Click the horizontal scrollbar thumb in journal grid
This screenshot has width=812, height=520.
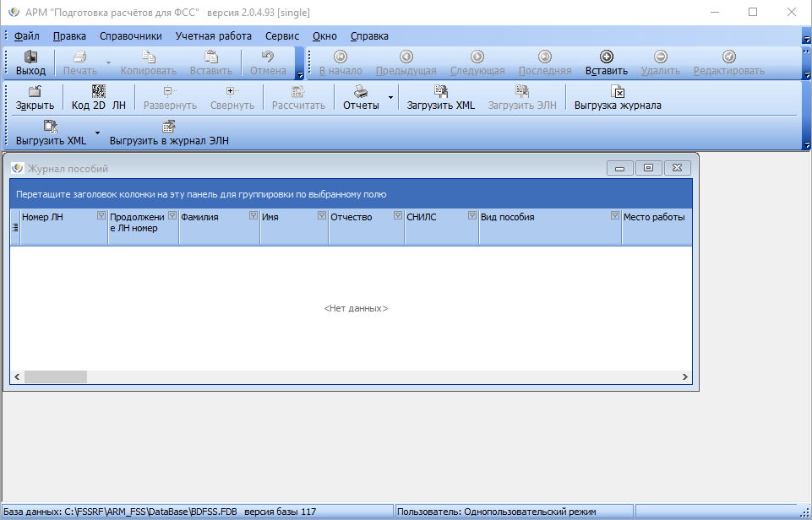click(x=56, y=376)
